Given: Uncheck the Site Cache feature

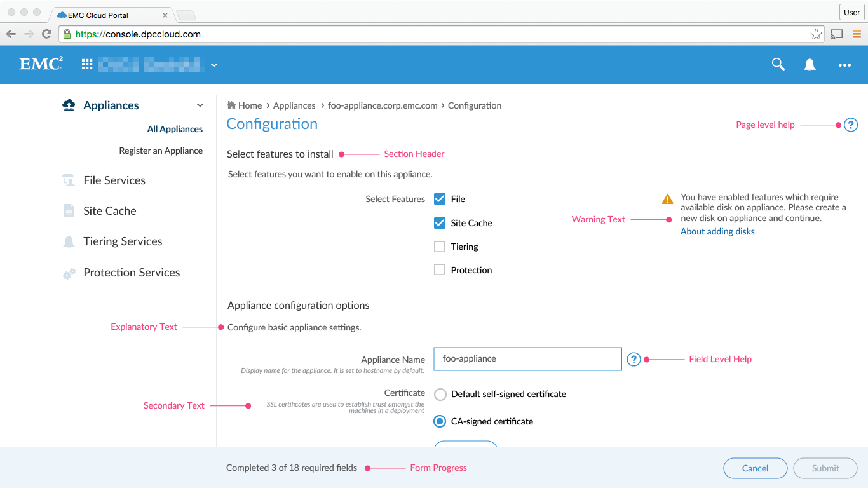Looking at the screenshot, I should (x=439, y=222).
